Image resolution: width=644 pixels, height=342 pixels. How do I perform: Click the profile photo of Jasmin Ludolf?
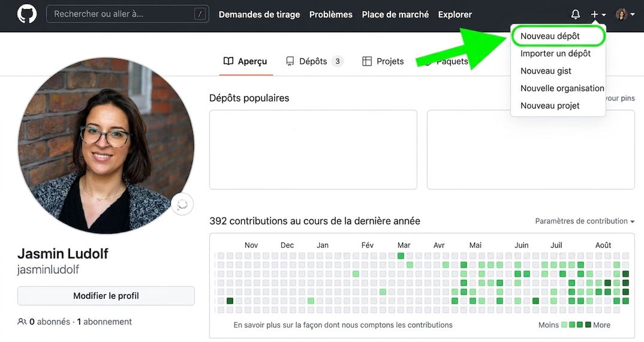[106, 146]
